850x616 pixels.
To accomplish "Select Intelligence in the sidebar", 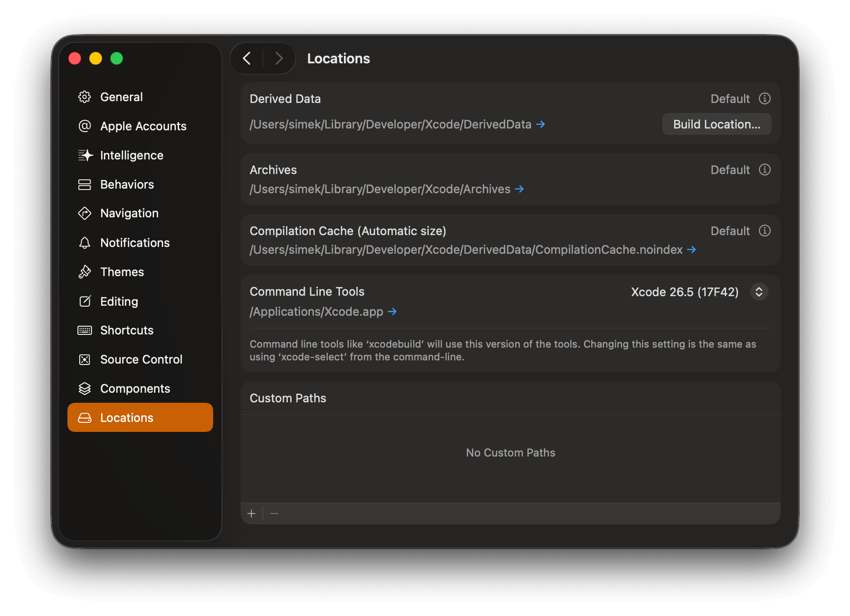I will [x=140, y=155].
